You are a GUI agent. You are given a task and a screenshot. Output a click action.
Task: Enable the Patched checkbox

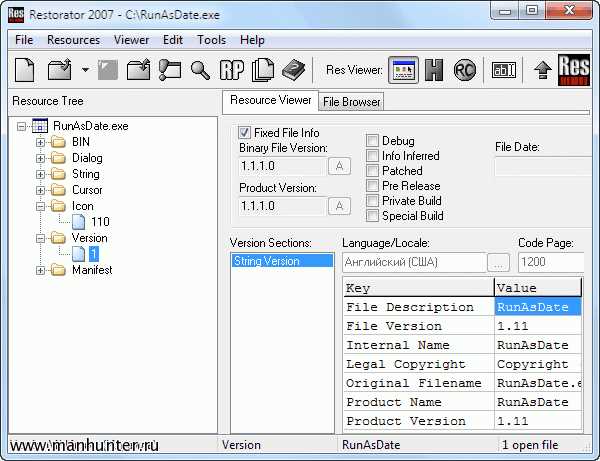[372, 171]
